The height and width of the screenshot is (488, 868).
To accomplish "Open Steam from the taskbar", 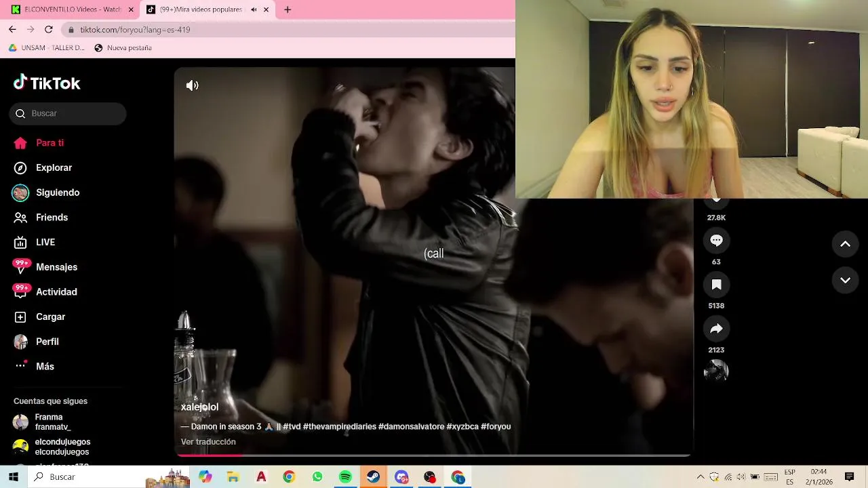I will pyautogui.click(x=374, y=477).
